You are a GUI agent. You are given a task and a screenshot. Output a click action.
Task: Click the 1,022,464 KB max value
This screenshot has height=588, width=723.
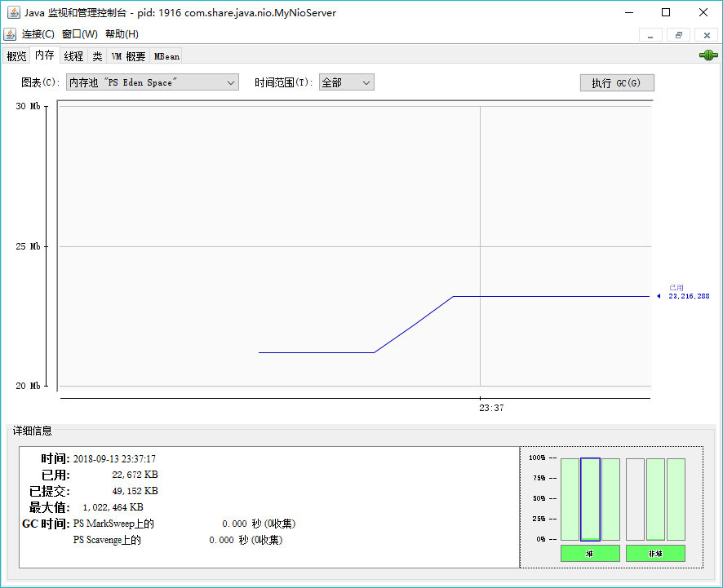(113, 507)
